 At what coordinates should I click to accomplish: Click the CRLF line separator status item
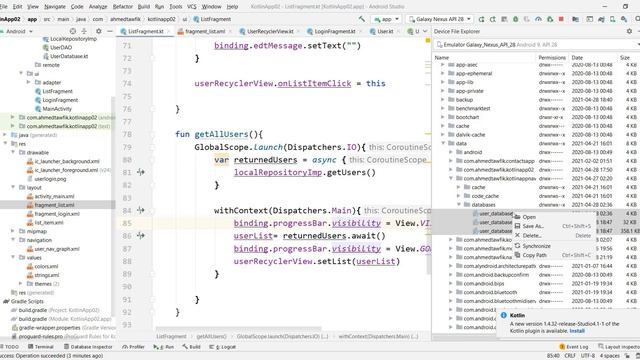[x=570, y=356]
